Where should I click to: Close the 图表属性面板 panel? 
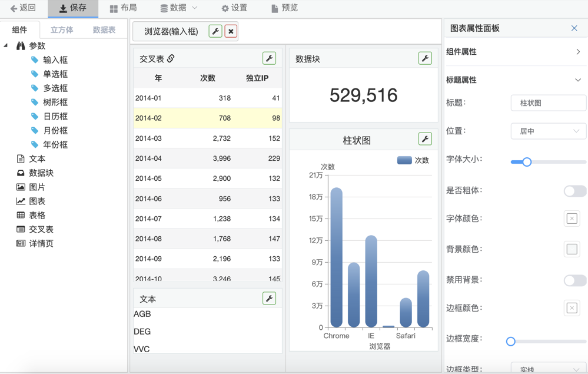(x=574, y=28)
